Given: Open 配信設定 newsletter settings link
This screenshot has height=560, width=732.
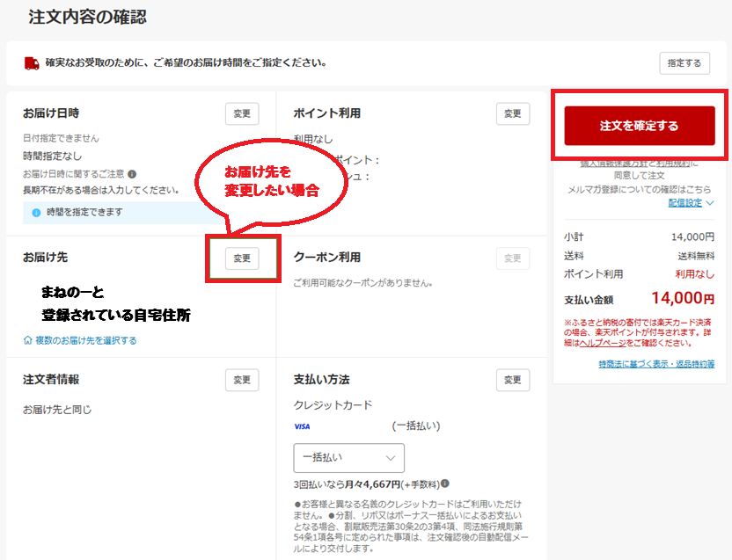Looking at the screenshot, I should point(684,202).
